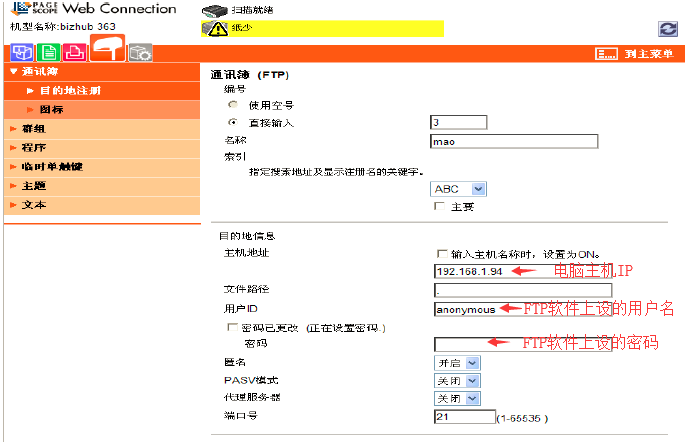This screenshot has height=447, width=692.
Task: Open the 图标 sidebar link
Action: coord(102,109)
